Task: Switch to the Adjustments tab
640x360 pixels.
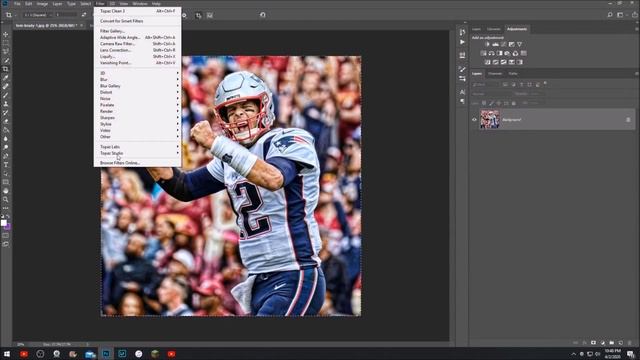Action: pos(517,29)
